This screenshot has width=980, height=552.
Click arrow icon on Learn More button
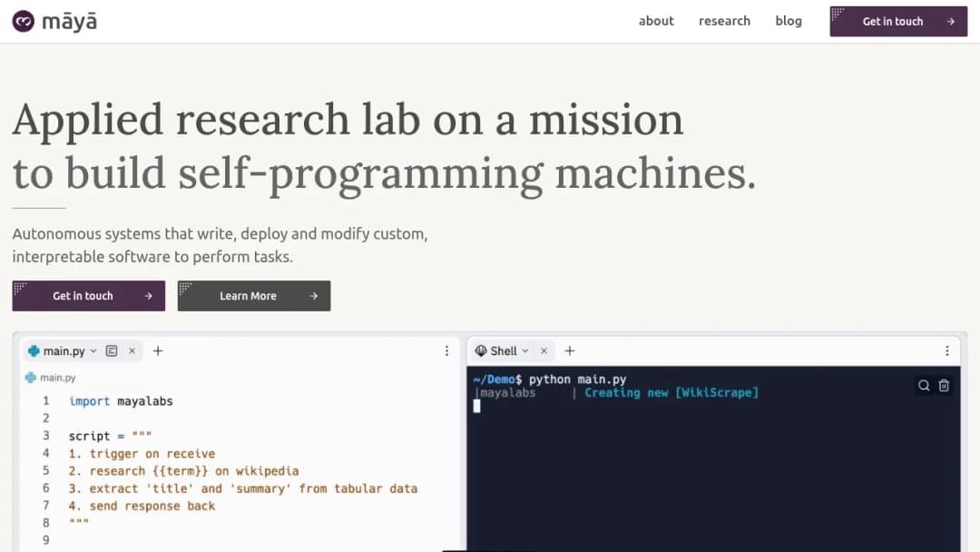[314, 296]
